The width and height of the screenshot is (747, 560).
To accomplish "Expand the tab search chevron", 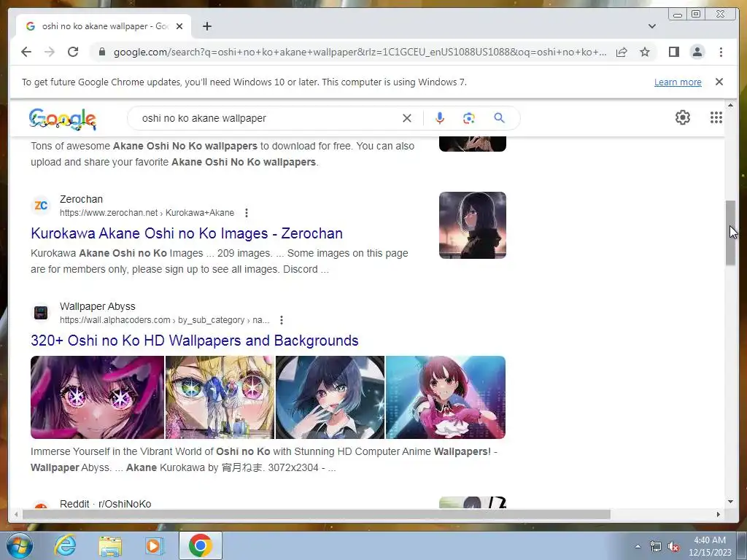I will pos(651,26).
